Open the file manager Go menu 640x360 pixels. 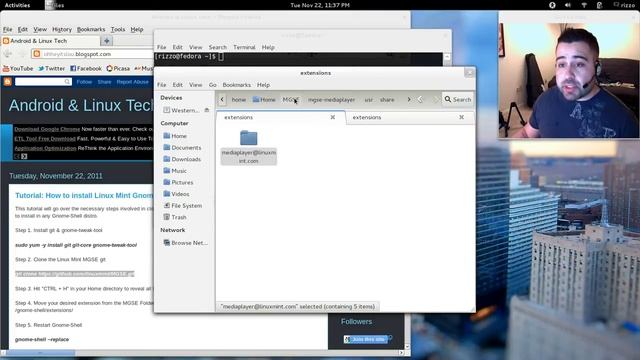[213, 85]
